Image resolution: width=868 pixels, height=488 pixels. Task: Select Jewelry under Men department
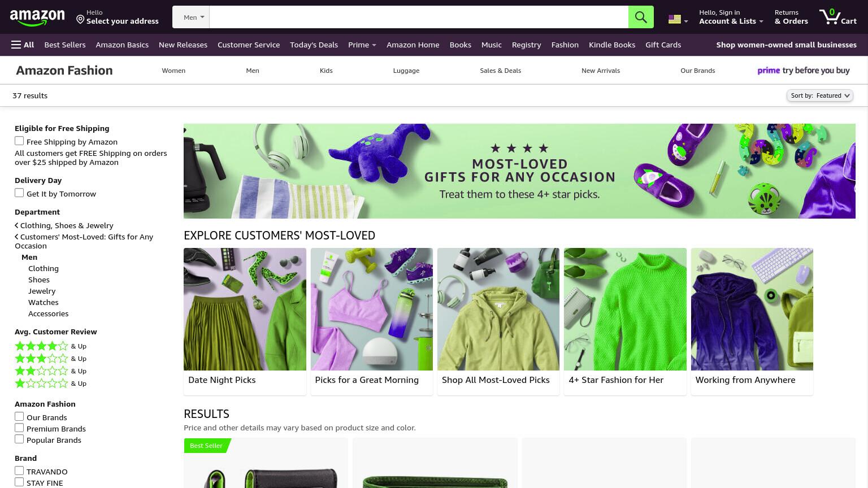coord(42,291)
